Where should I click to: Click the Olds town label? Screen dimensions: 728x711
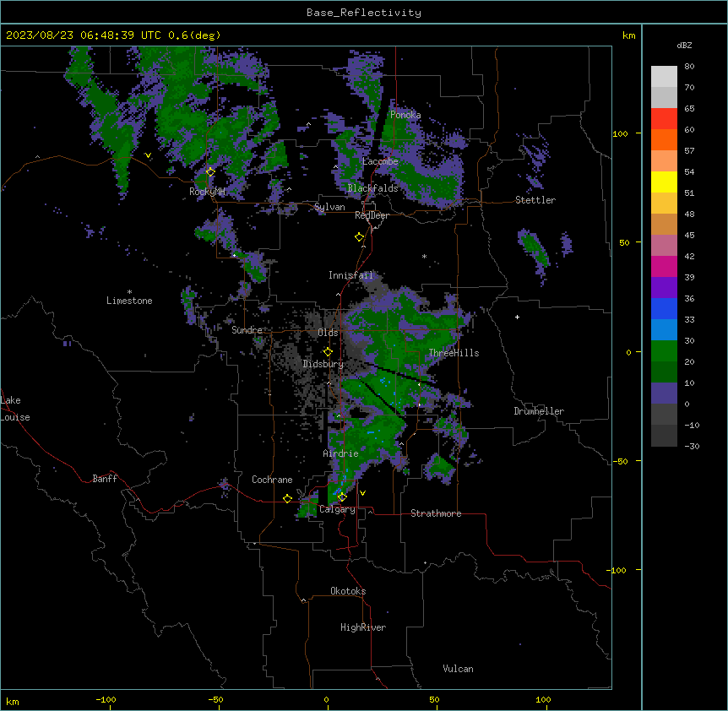pos(328,333)
